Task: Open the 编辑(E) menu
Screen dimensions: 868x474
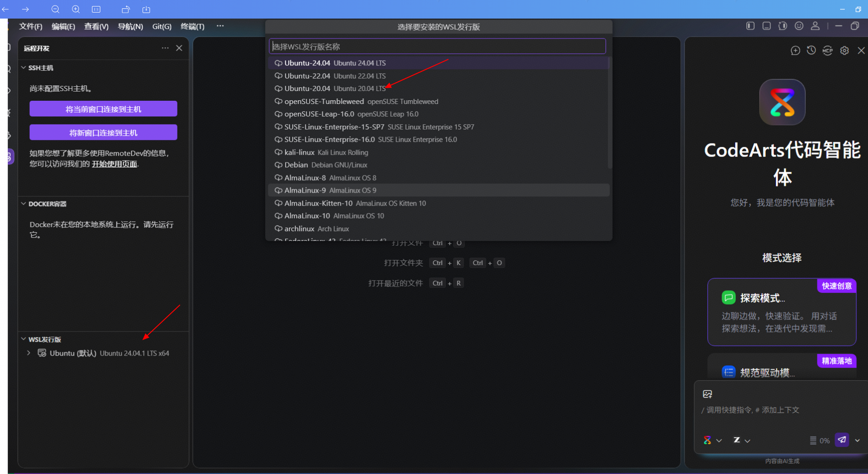Action: 63,26
